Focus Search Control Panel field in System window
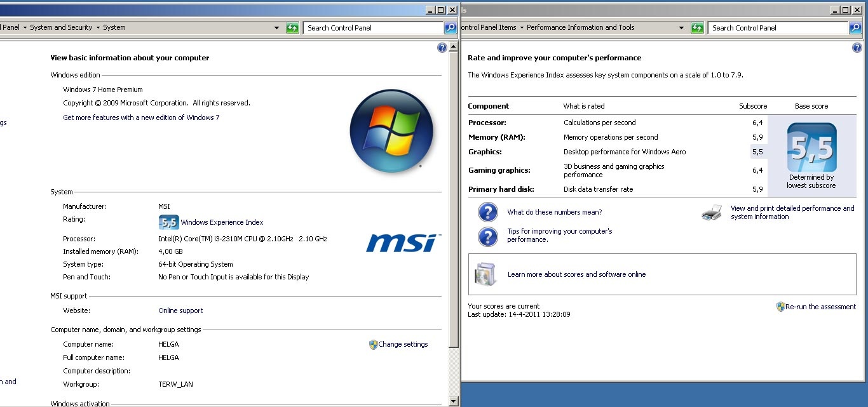The width and height of the screenshot is (868, 407). (374, 28)
